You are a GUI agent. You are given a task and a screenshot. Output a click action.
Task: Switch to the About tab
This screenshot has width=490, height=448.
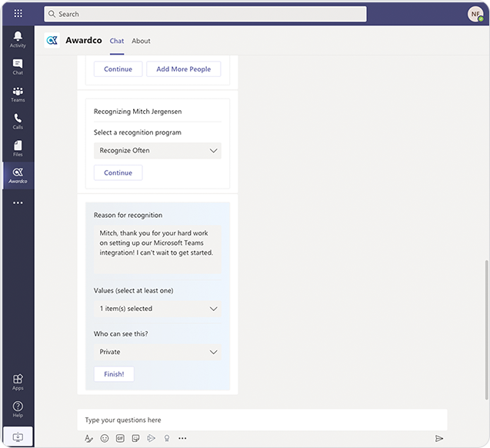(x=141, y=41)
